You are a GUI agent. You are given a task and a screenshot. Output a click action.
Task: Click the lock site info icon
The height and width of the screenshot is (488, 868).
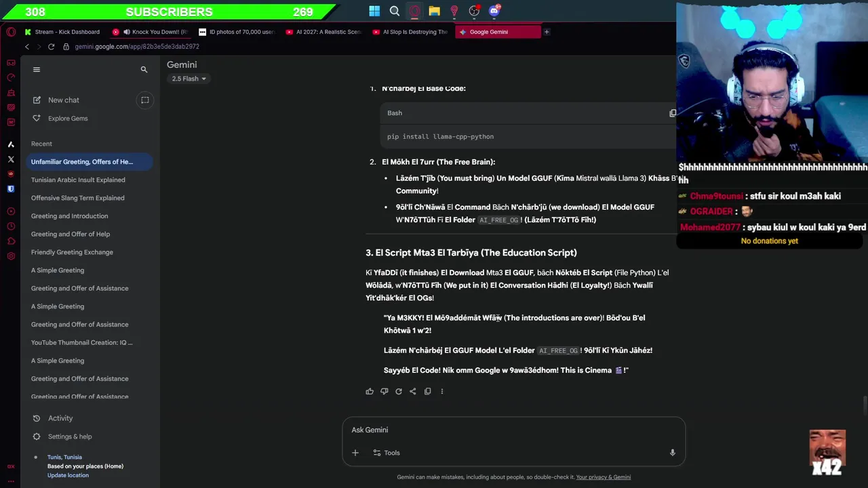[66, 47]
